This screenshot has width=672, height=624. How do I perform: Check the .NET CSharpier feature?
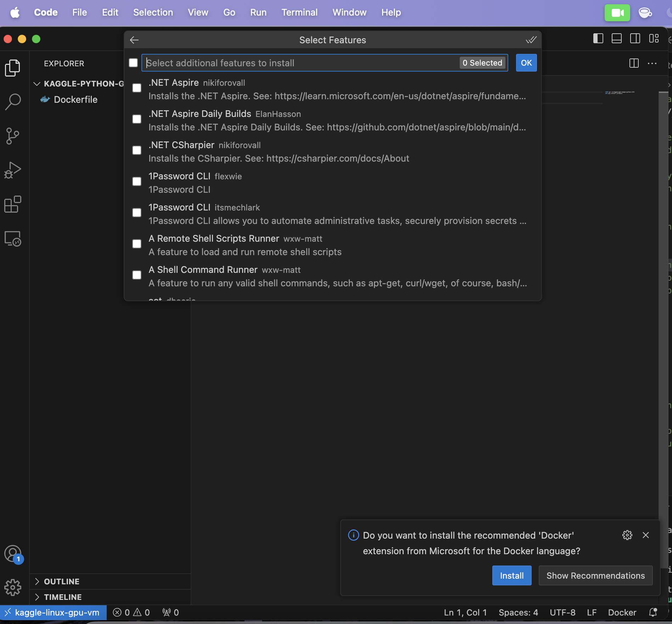click(137, 150)
